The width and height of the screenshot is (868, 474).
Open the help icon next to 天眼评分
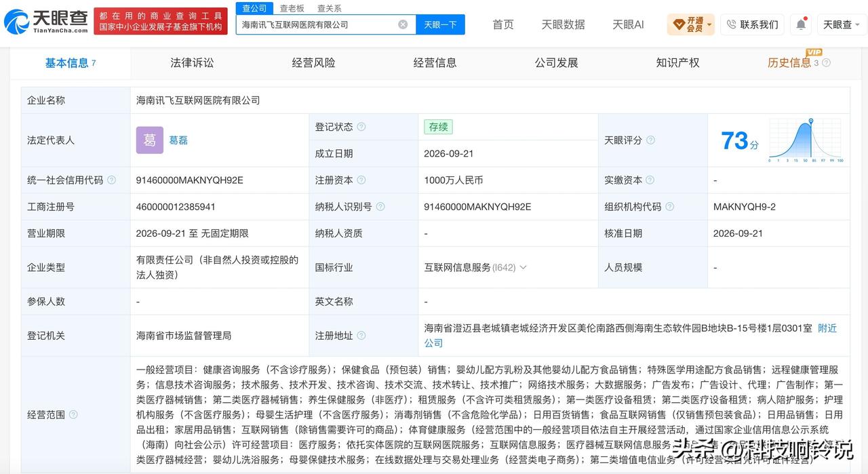click(650, 140)
